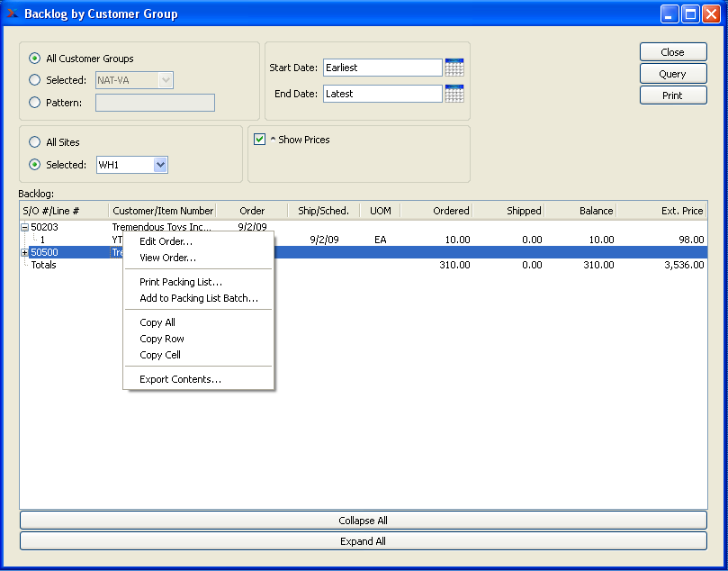Open the End Date calendar picker

454,94
